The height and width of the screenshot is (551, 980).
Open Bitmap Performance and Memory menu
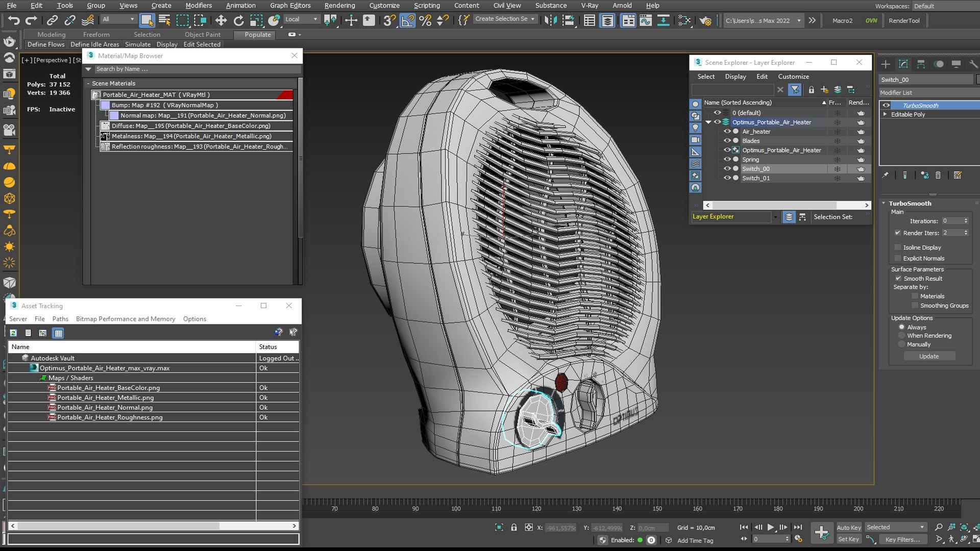point(126,319)
